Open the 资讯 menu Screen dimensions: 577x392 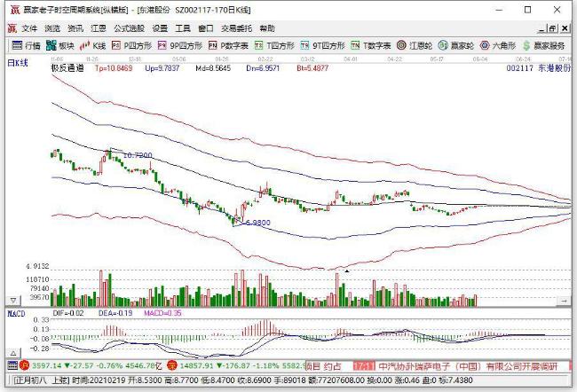tap(75, 28)
